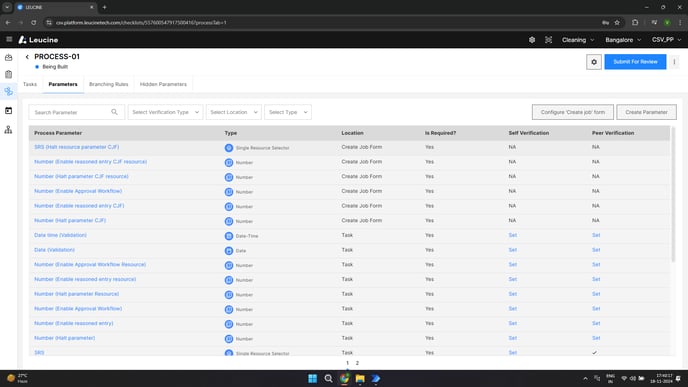The width and height of the screenshot is (688, 387).
Task: Open Number (Enable reasoned entry CJF resource) parameter
Action: [90, 162]
